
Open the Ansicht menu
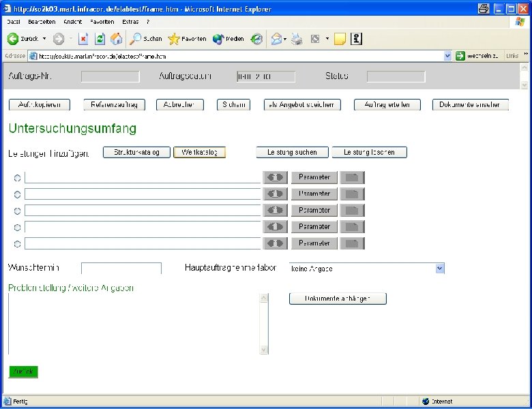point(72,22)
